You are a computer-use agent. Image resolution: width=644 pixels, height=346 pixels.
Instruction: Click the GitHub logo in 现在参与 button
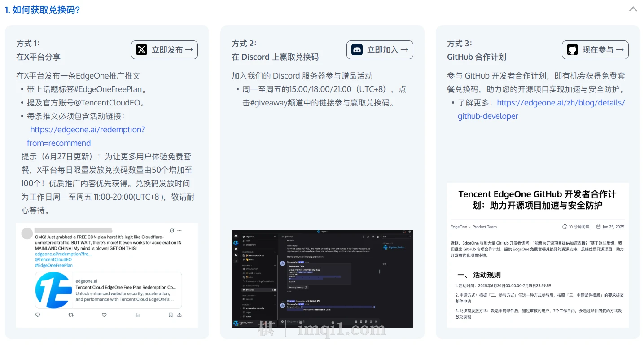(572, 50)
